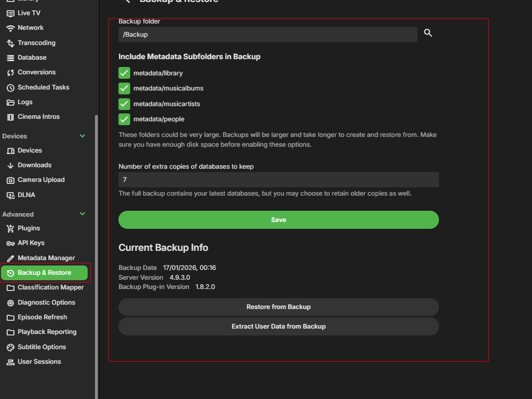532x399 pixels.
Task: Uncheck the metadata/musicalbums checkbox
Action: click(x=124, y=89)
